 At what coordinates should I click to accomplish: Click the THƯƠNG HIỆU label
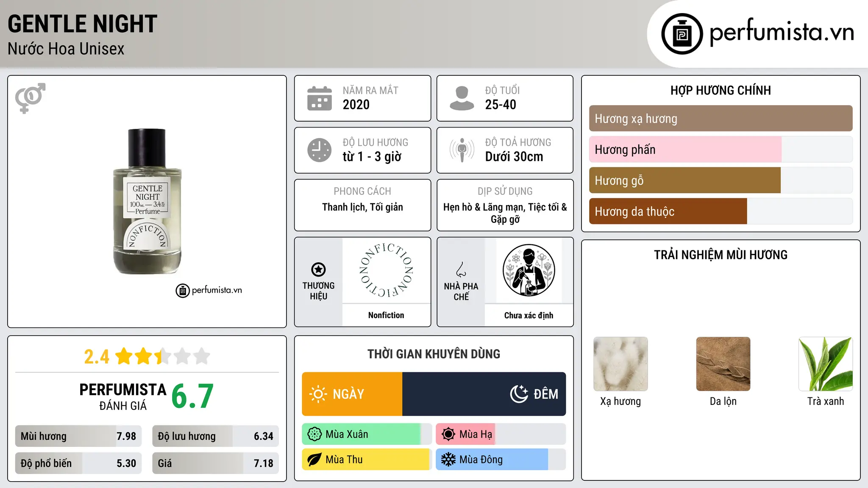click(x=318, y=291)
